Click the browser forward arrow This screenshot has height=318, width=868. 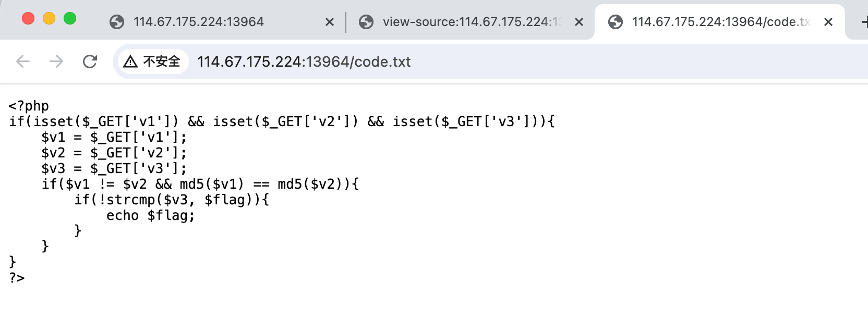(56, 62)
